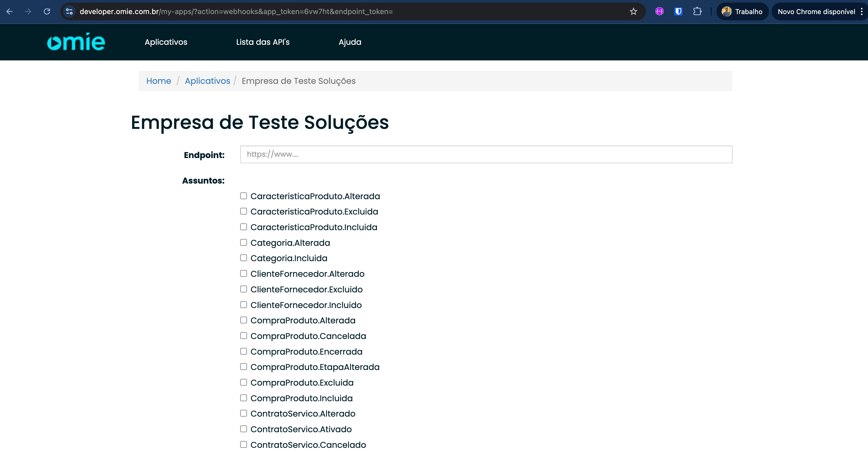The width and height of the screenshot is (868, 452).
Task: Open the Bitwarden shield extension
Action: (x=678, y=11)
